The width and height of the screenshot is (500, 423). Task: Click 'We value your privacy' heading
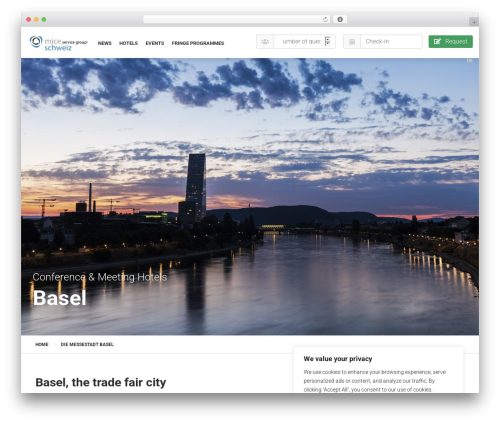pos(338,359)
